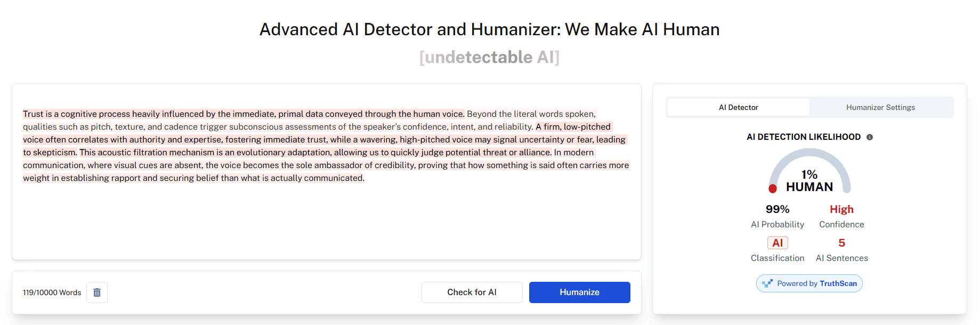Click the red dot on the gauge
This screenshot has height=325, width=980.
[773, 188]
